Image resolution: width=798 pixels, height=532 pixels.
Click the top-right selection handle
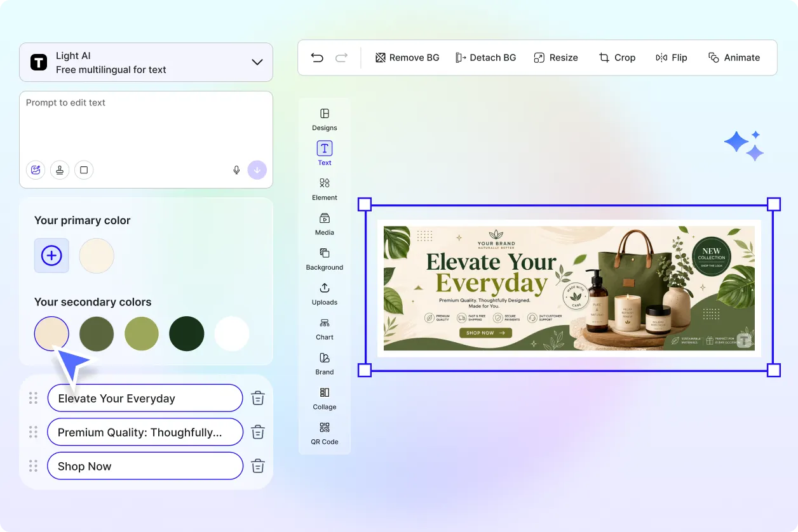coord(774,204)
